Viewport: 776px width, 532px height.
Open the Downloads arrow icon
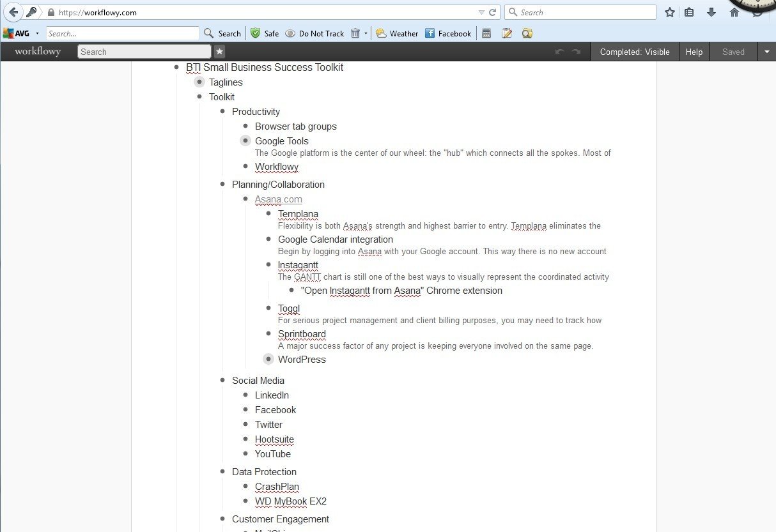(711, 12)
